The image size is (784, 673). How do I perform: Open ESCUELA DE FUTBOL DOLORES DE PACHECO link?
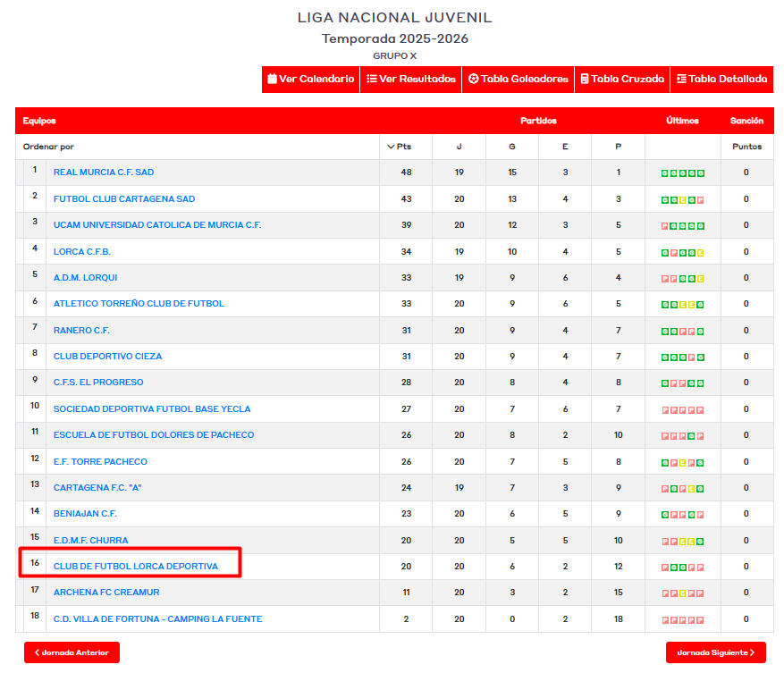coord(154,435)
